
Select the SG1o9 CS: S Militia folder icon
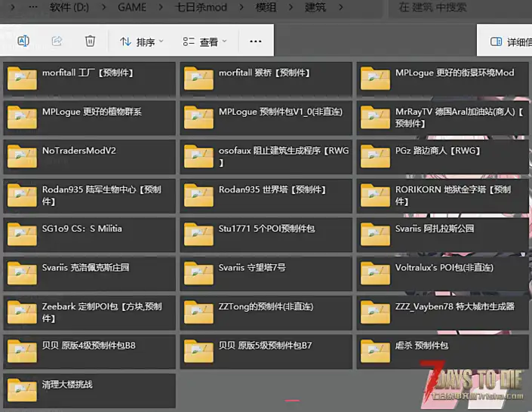22,234
